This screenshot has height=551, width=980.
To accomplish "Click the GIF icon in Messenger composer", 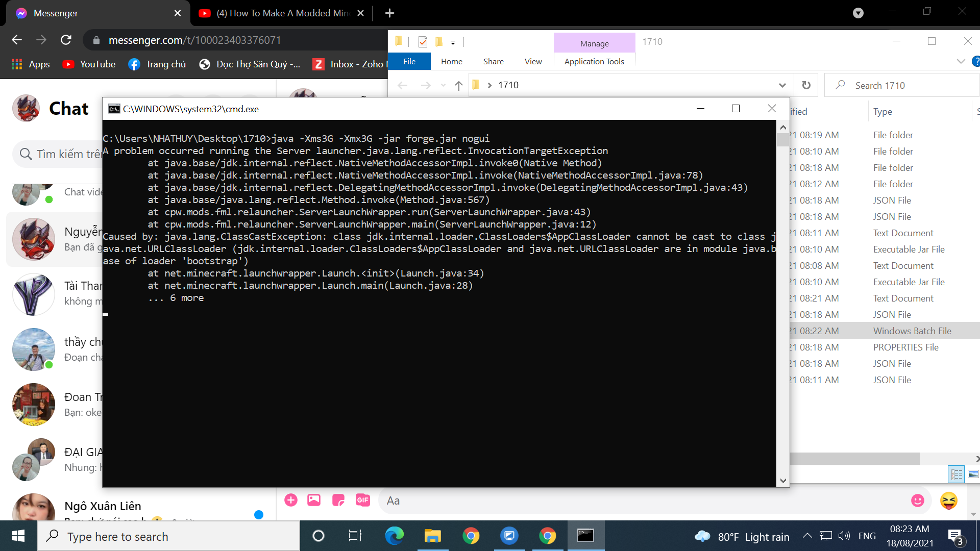I will (x=362, y=500).
